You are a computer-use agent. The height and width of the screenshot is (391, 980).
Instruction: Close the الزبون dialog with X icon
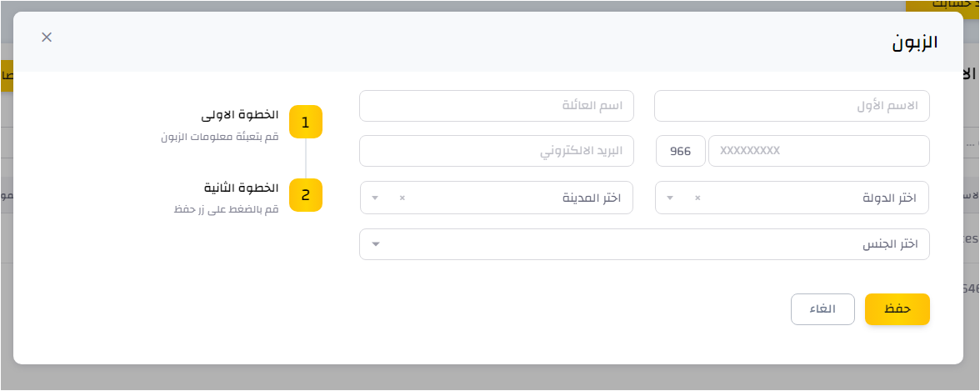point(47,37)
